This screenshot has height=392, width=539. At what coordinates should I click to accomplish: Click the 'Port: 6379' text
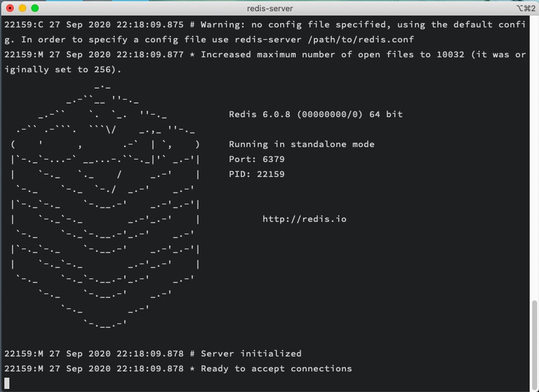[257, 160]
